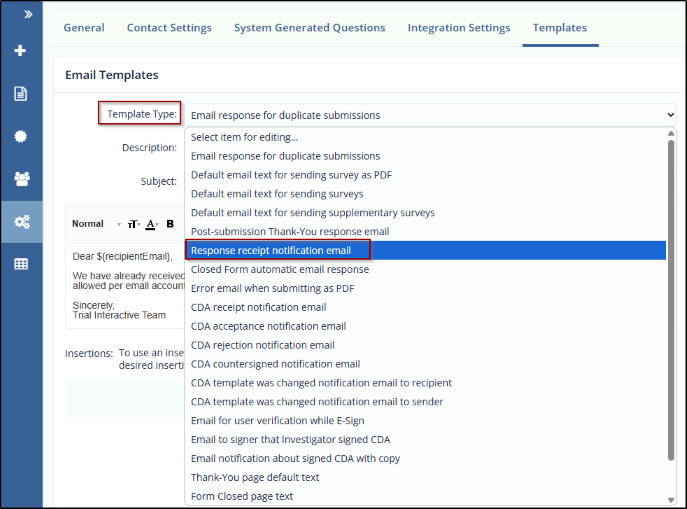
Task: Switch to the General tab
Action: [84, 28]
